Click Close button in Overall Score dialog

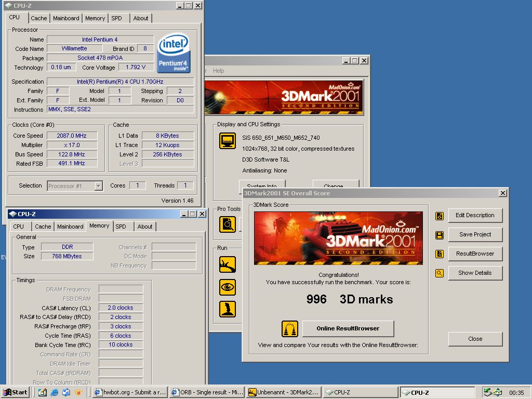pos(475,339)
